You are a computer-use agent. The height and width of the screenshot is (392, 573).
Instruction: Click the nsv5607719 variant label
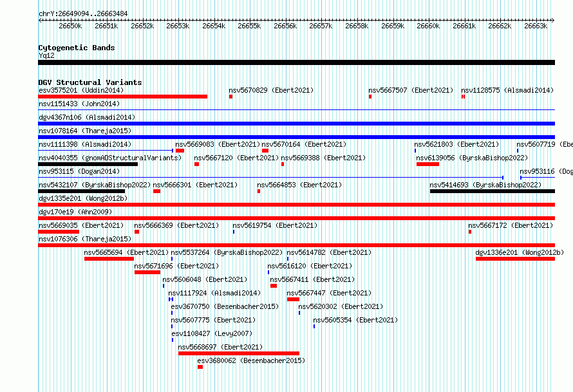tap(545, 144)
